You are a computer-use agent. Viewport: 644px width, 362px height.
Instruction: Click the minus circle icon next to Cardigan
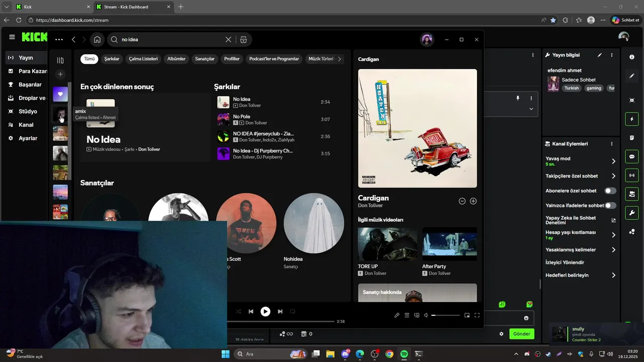(x=462, y=201)
